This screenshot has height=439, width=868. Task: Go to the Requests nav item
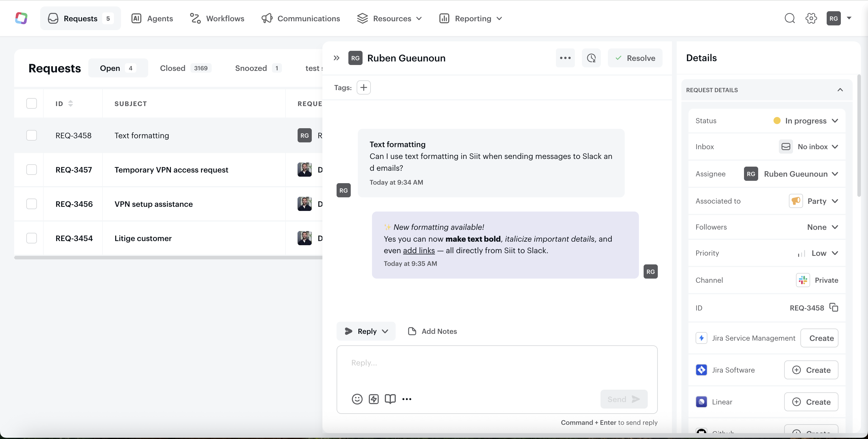pos(80,18)
